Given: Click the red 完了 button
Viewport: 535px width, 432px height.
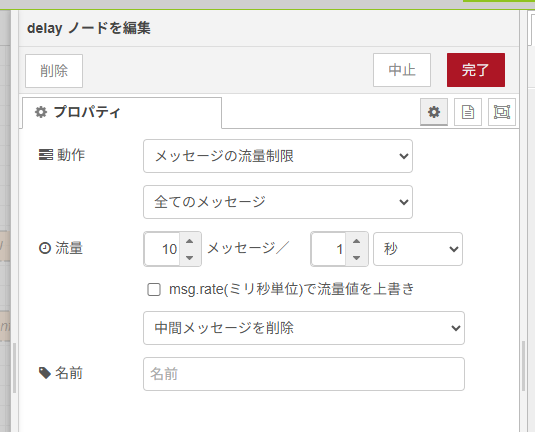Looking at the screenshot, I should pos(476,70).
